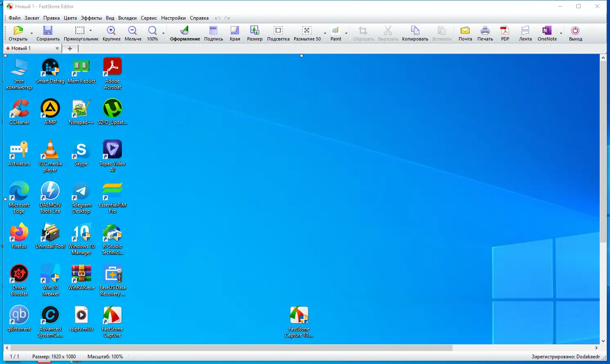Viewport: 610px width, 364px height.
Task: Click the FastStone Capture 10 icon in the capture
Action: point(299,321)
